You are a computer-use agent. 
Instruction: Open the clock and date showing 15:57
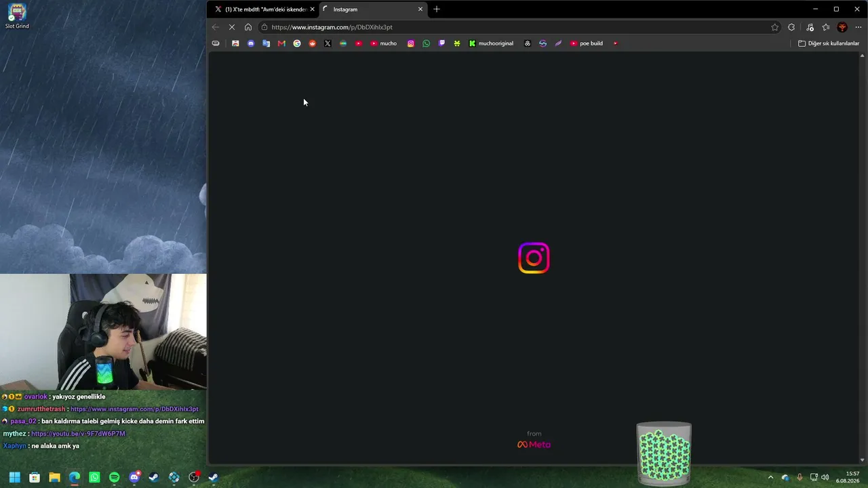[x=848, y=477]
